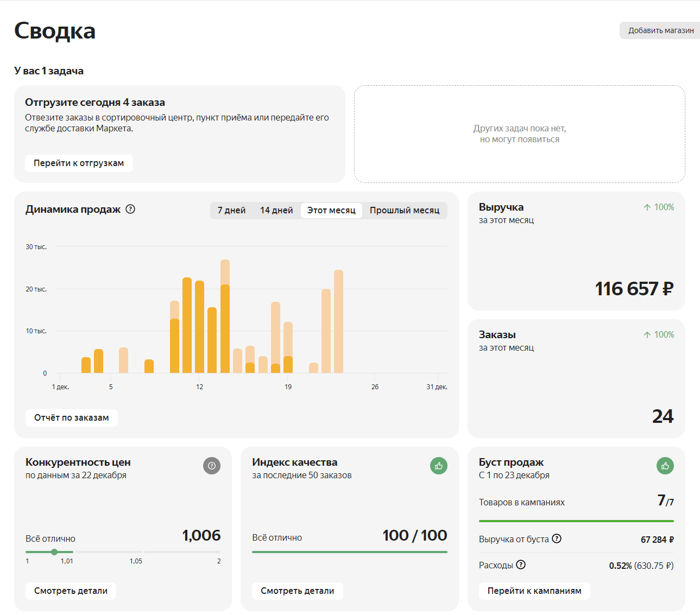Open help icon beside Динамика продаж

130,209
